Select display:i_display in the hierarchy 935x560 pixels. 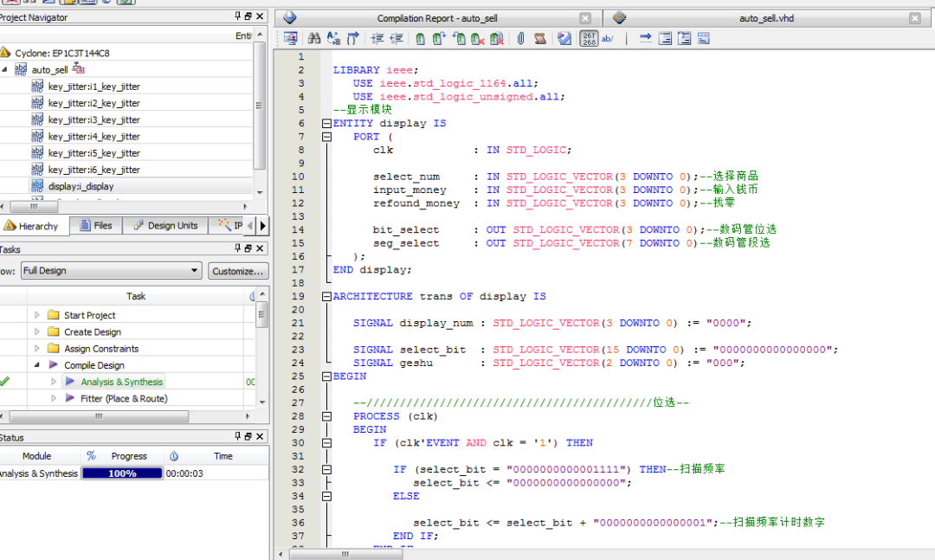point(81,186)
